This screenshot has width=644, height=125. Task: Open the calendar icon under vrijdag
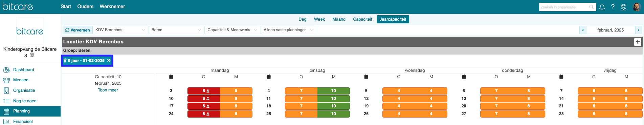click(x=561, y=77)
